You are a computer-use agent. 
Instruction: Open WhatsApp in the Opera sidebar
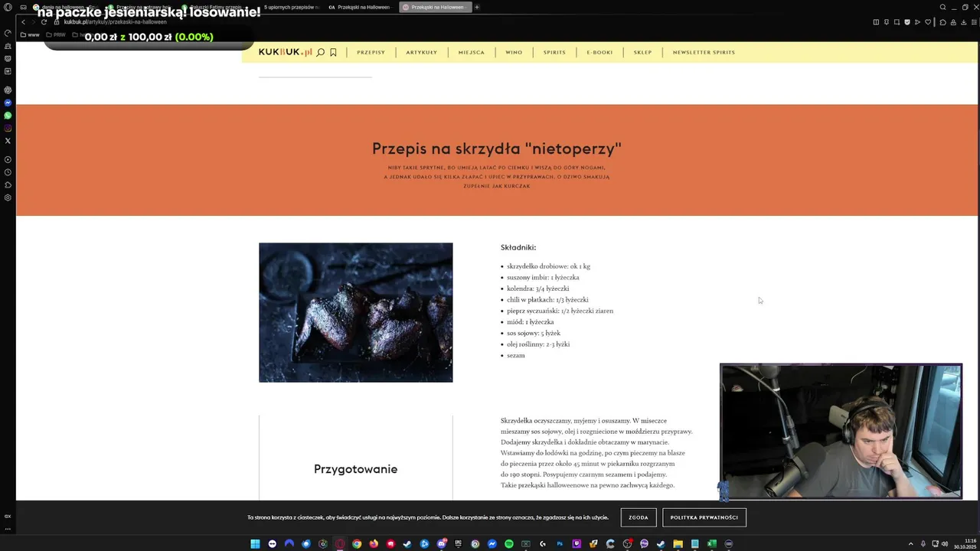[8, 116]
